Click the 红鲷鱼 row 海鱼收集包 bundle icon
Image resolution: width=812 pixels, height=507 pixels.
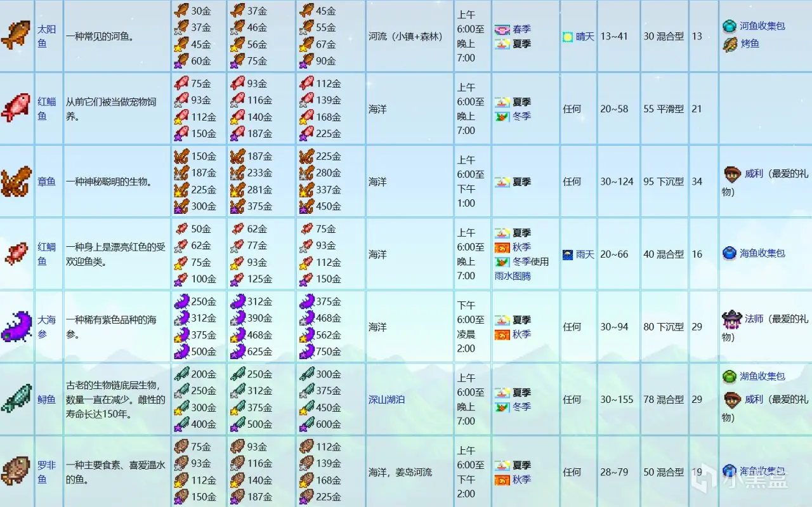pyautogui.click(x=730, y=253)
